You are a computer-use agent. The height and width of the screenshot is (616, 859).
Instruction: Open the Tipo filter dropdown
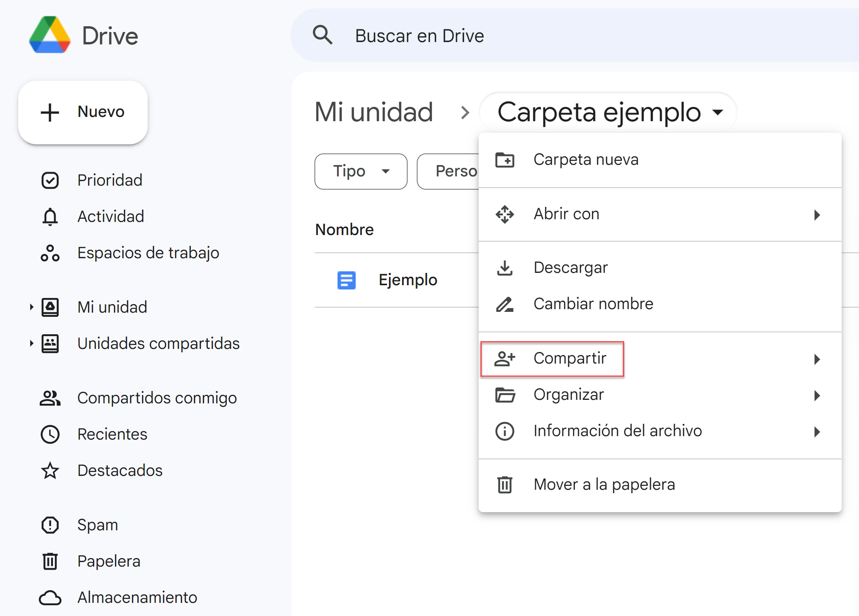[x=361, y=171]
